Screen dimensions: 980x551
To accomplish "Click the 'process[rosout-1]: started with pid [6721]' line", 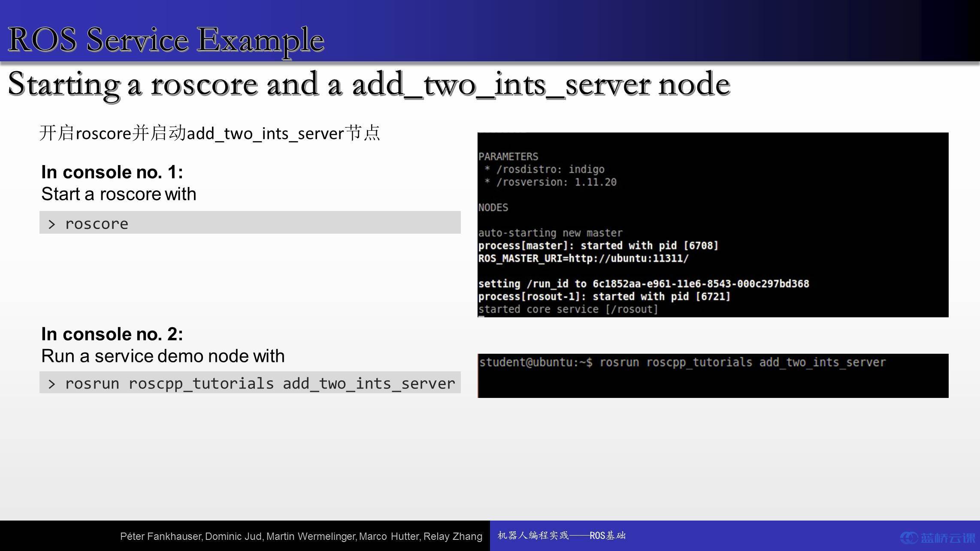I will (x=604, y=297).
